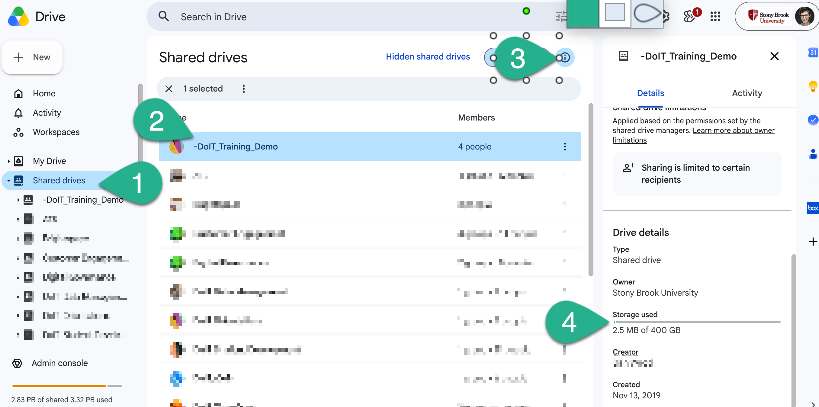Open three-dot menu on -DoIT_Training_Demo row
The image size is (819, 407).
coord(565,147)
